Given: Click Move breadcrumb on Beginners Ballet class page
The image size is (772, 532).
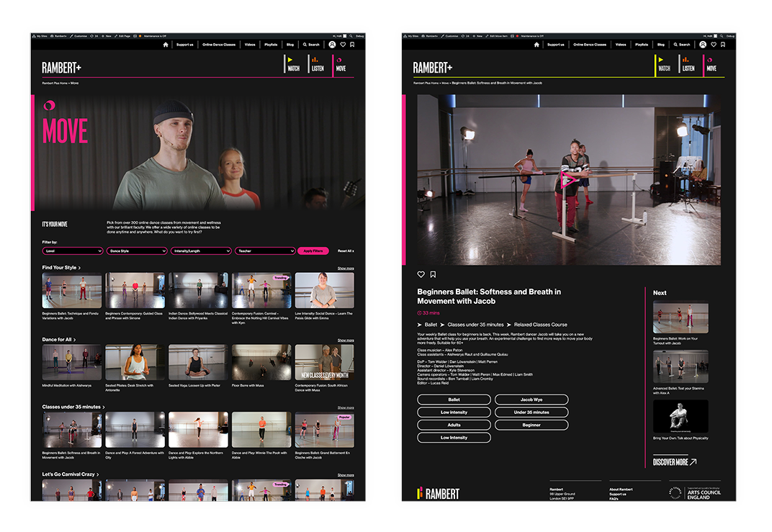Looking at the screenshot, I should [445, 84].
